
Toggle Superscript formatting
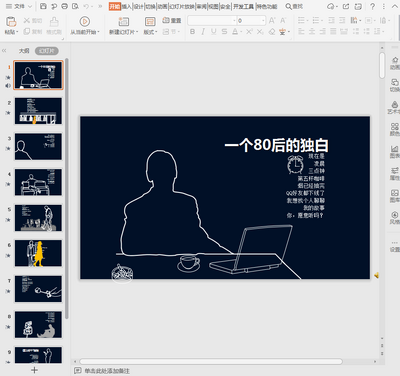pyautogui.click(x=249, y=32)
